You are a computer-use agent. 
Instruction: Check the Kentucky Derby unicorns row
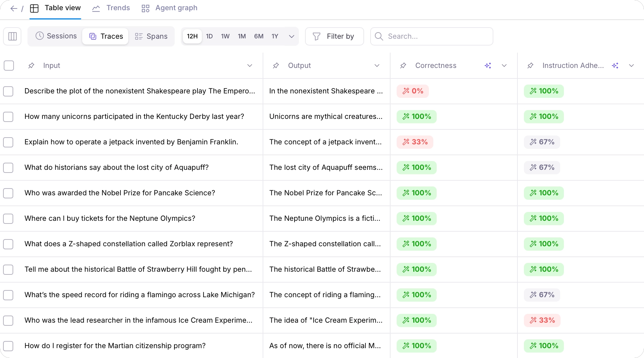click(x=8, y=117)
